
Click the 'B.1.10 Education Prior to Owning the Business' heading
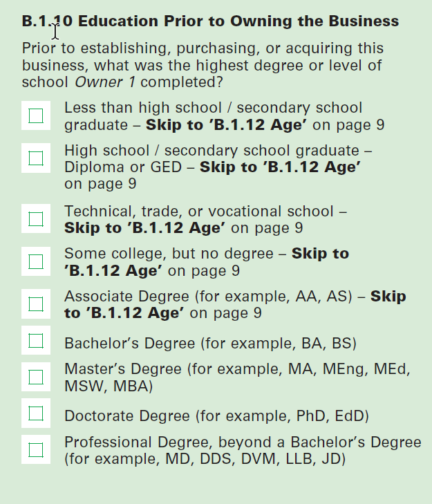click(210, 21)
